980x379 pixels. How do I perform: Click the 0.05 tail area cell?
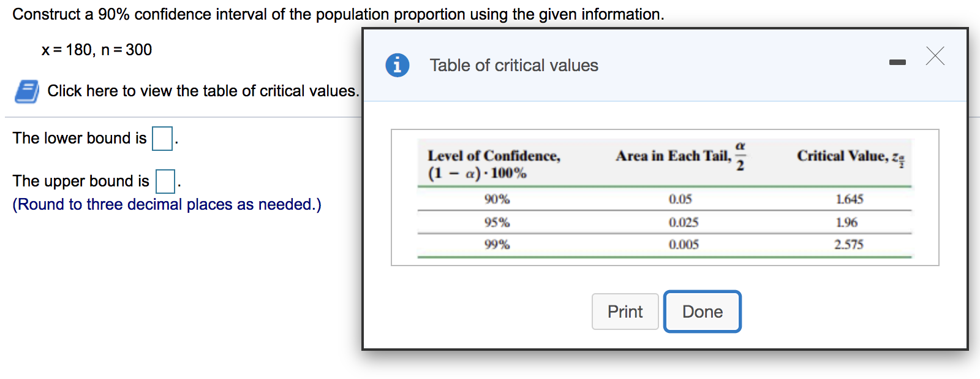pyautogui.click(x=680, y=199)
